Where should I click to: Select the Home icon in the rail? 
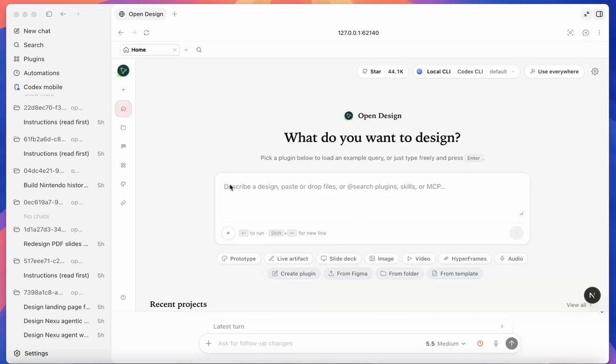tap(123, 109)
